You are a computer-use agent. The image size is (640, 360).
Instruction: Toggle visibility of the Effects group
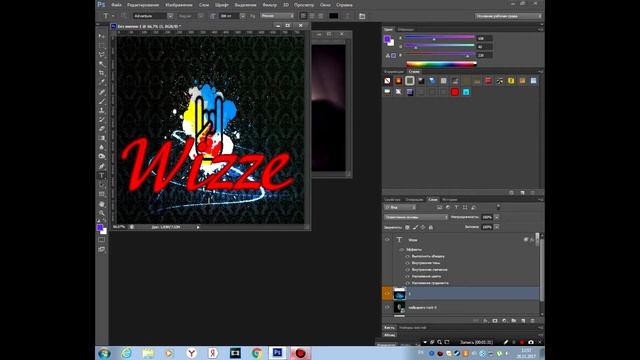tap(402, 249)
